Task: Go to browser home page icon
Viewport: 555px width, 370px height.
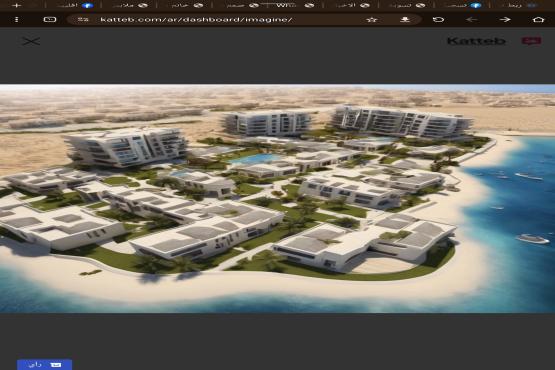Action: [x=538, y=19]
